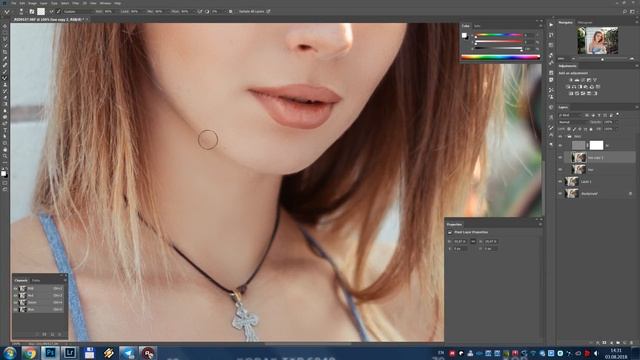640x360 pixels.
Task: Open the Window menu
Action: 105,3
